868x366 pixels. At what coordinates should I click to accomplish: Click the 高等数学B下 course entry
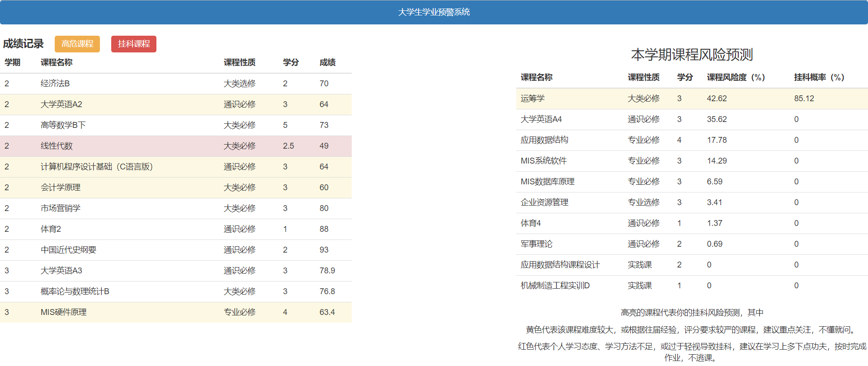click(x=63, y=125)
